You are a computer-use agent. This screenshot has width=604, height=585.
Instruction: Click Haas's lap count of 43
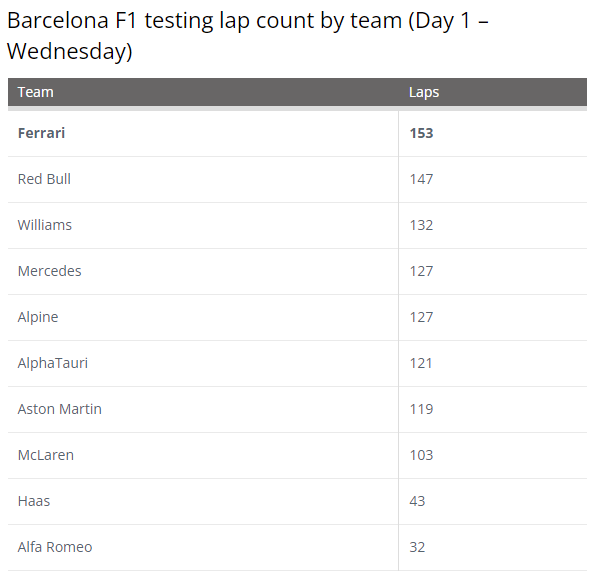click(x=417, y=501)
